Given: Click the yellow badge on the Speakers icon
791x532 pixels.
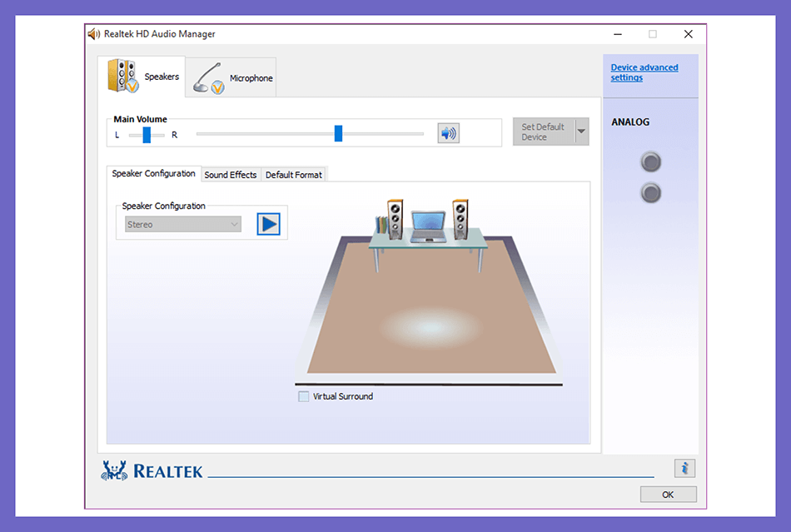Looking at the screenshot, I should [x=132, y=84].
